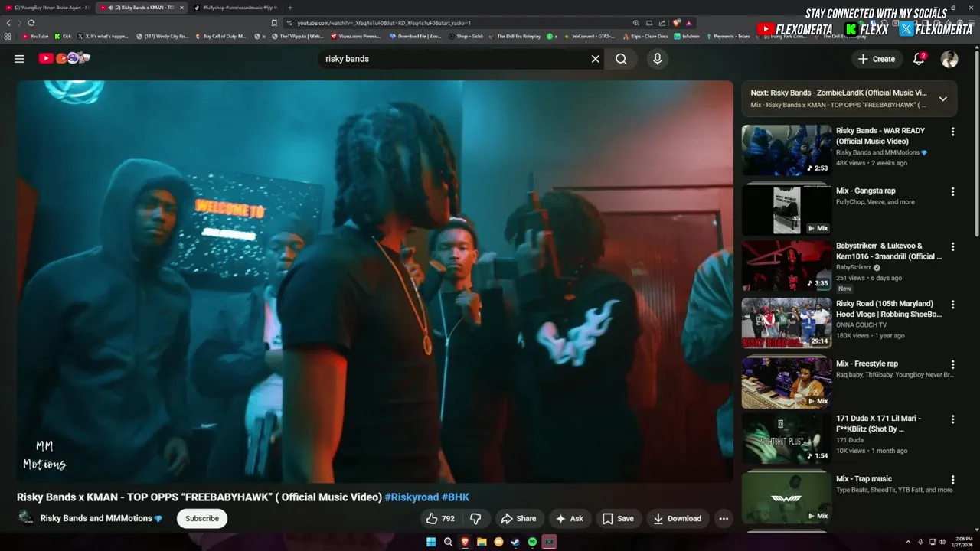
Task: Subscribe to Risky Bands and MMMotions
Action: click(x=202, y=518)
